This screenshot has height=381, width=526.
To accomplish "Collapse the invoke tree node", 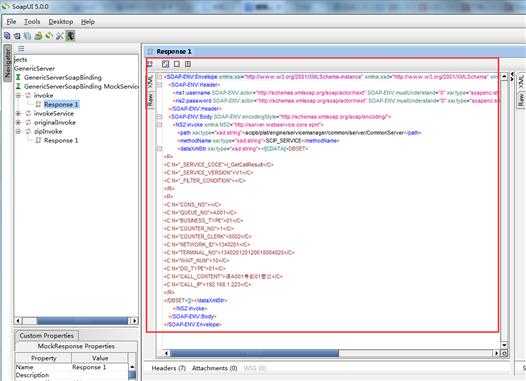I will coord(18,95).
